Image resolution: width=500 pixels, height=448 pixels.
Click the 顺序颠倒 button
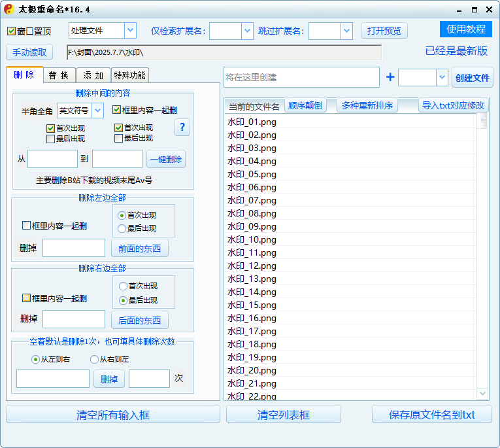click(x=305, y=105)
